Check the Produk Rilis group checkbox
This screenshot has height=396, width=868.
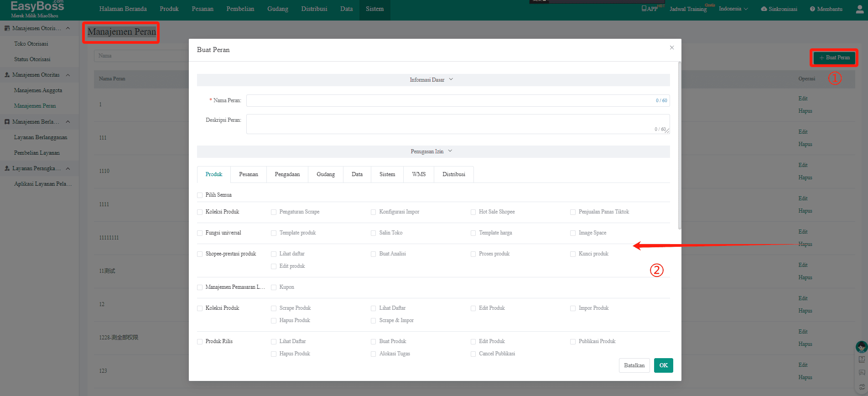tap(200, 342)
